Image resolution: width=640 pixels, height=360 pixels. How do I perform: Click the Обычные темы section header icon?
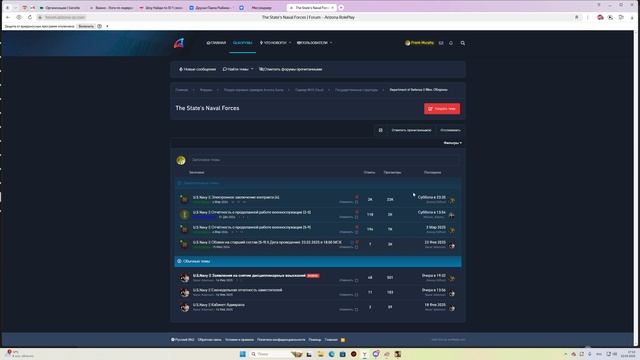point(179,261)
